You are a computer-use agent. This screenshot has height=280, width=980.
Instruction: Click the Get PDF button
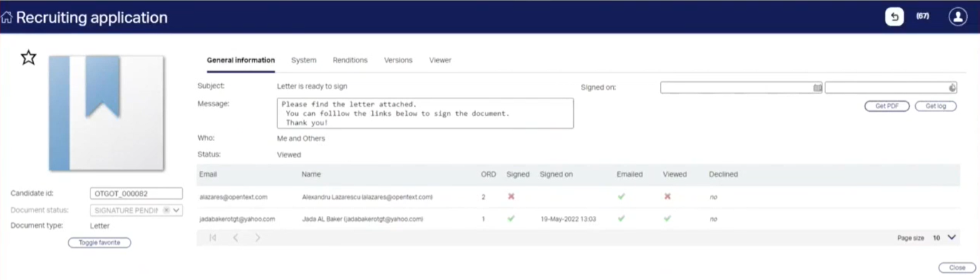pos(887,106)
